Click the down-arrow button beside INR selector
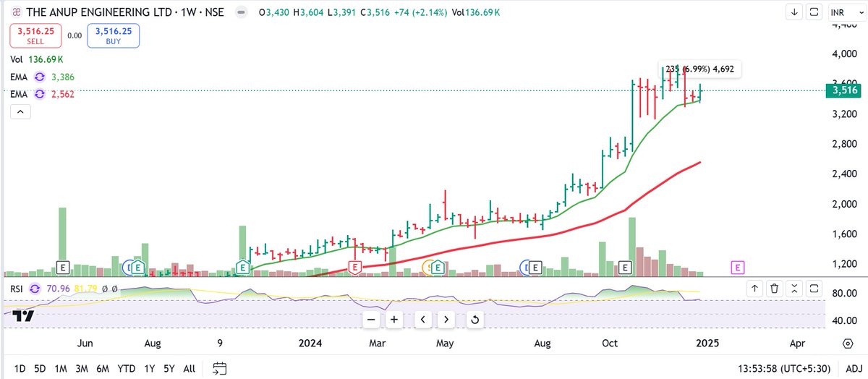This screenshot has width=868, height=379. pos(793,12)
